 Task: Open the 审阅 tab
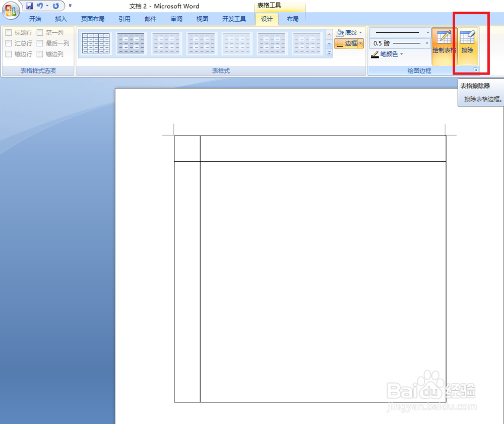click(x=176, y=19)
